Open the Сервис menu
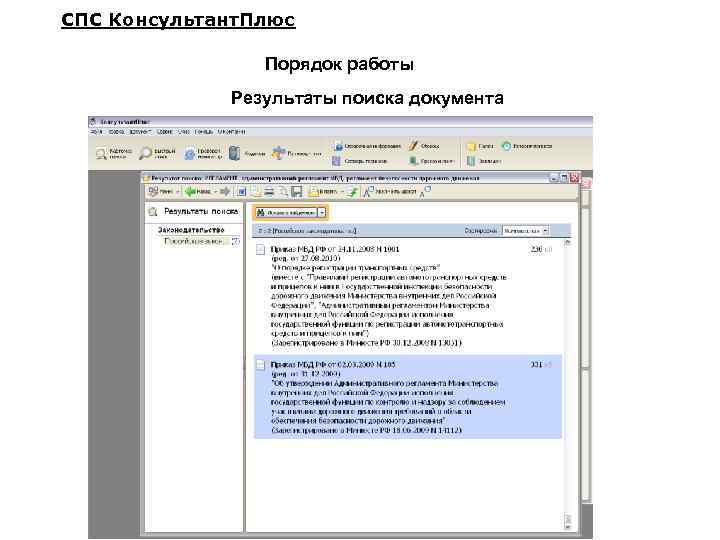 click(x=164, y=132)
